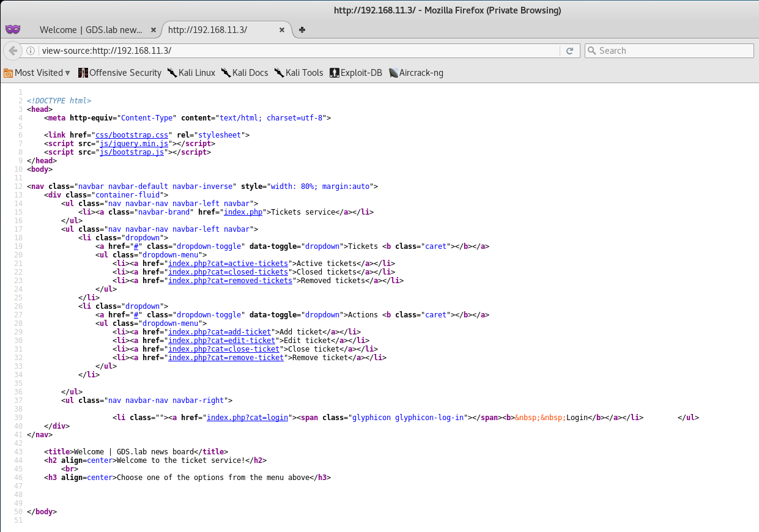Open index.php?cat=edit-ticket link
759x532 pixels.
(221, 341)
